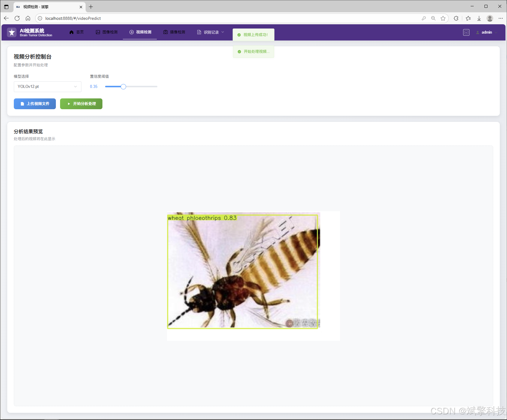Image resolution: width=507 pixels, height=420 pixels.
Task: Click 上传视频文件 upload button
Action: (x=35, y=104)
